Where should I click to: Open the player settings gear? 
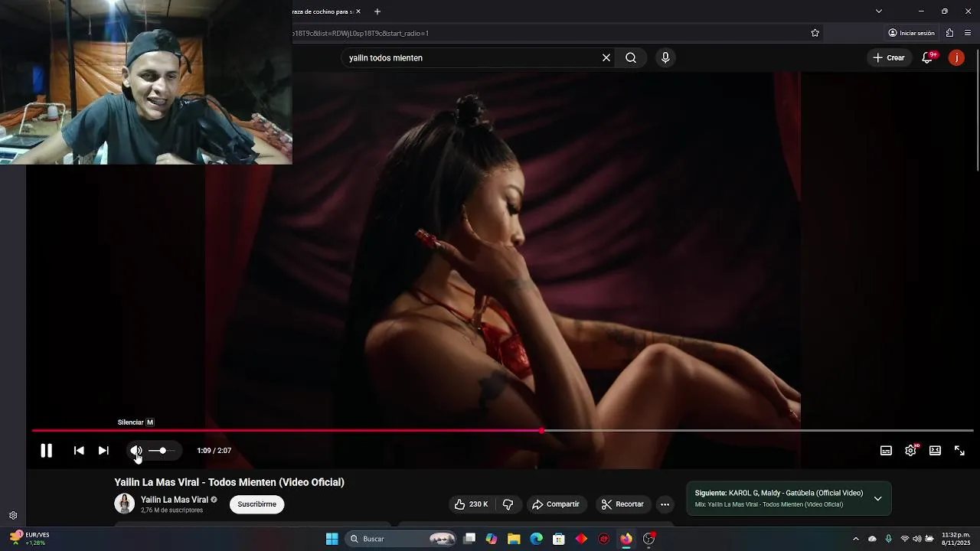click(910, 451)
